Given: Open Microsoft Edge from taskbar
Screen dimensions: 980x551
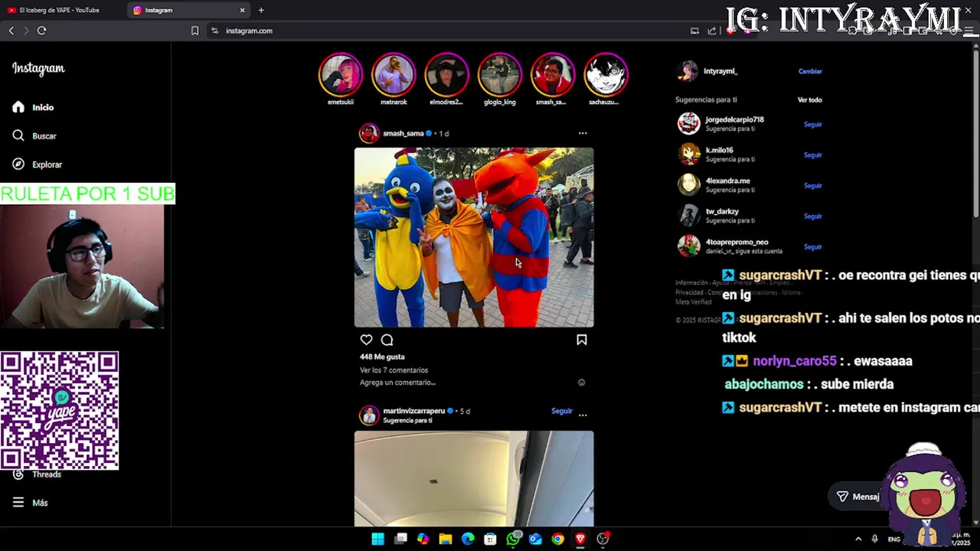Looking at the screenshot, I should point(468,539).
